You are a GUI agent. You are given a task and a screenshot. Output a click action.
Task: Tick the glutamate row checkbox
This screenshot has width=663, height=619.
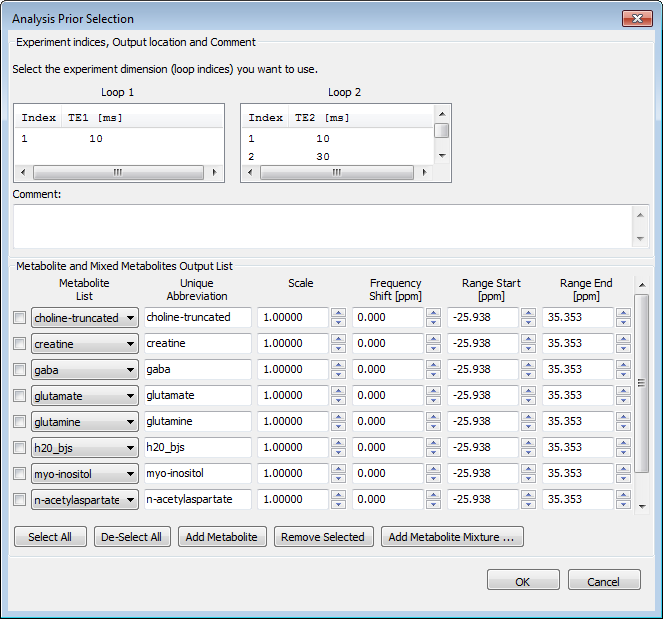tap(19, 396)
